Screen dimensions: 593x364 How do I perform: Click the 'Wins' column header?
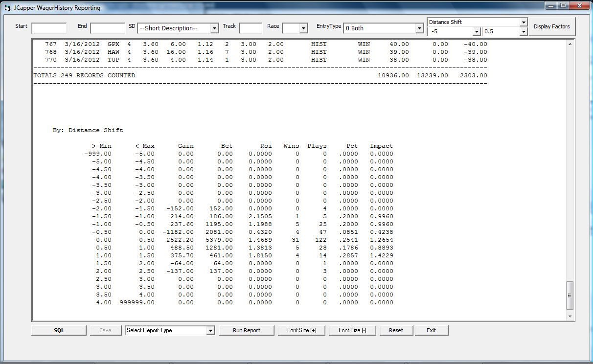pos(292,146)
